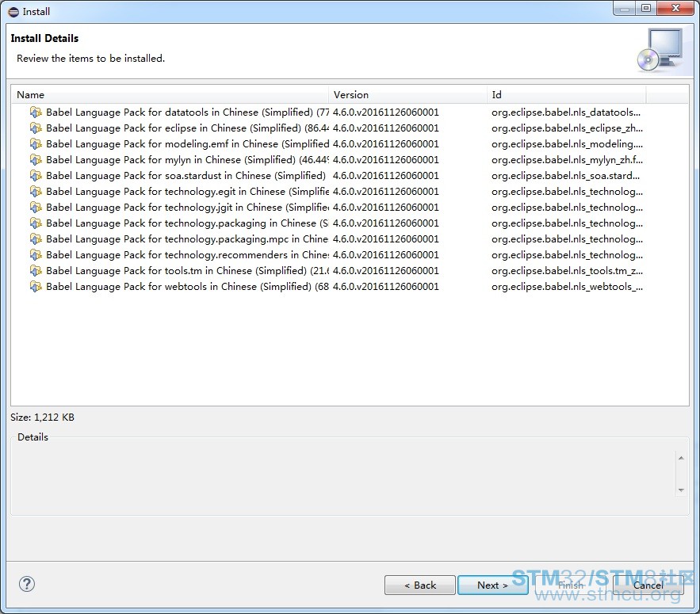Go to previous page with Back button
Viewport: 700px width, 614px height.
pyautogui.click(x=419, y=585)
